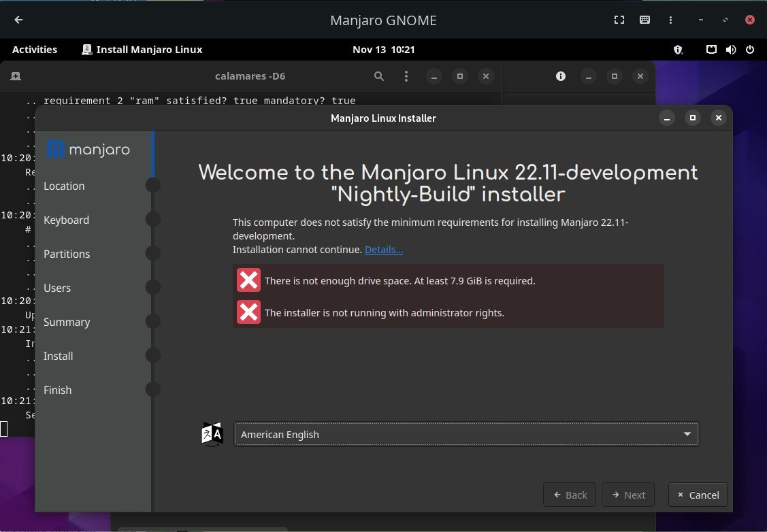767x532 pixels.
Task: Click the power icon in top panel
Action: pos(750,50)
